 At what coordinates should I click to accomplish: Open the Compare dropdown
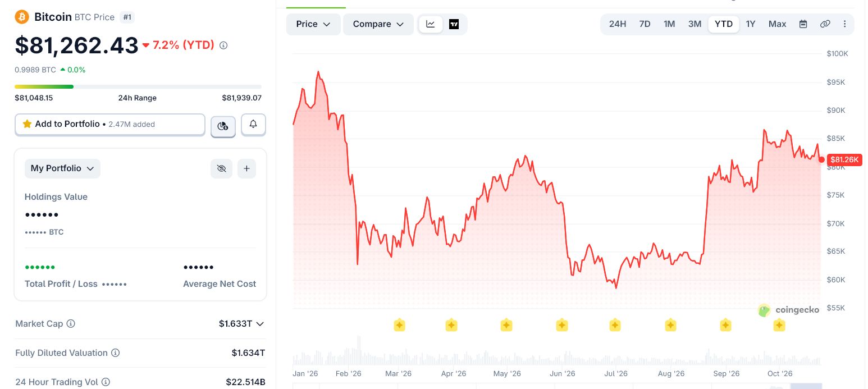click(378, 24)
